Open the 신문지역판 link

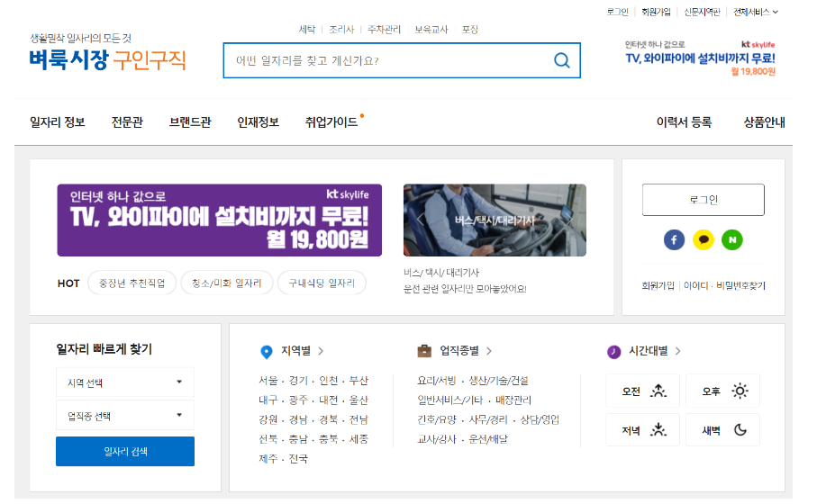pos(702,12)
